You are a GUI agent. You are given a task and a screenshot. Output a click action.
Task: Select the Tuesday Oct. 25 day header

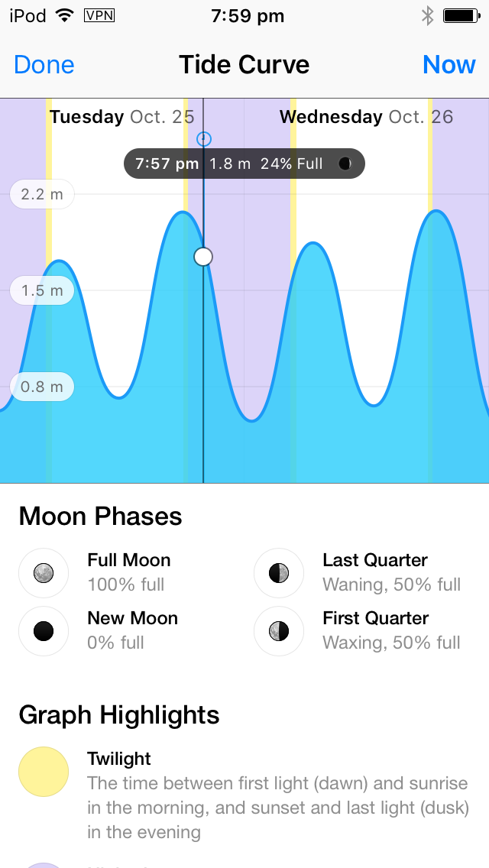pos(121,117)
